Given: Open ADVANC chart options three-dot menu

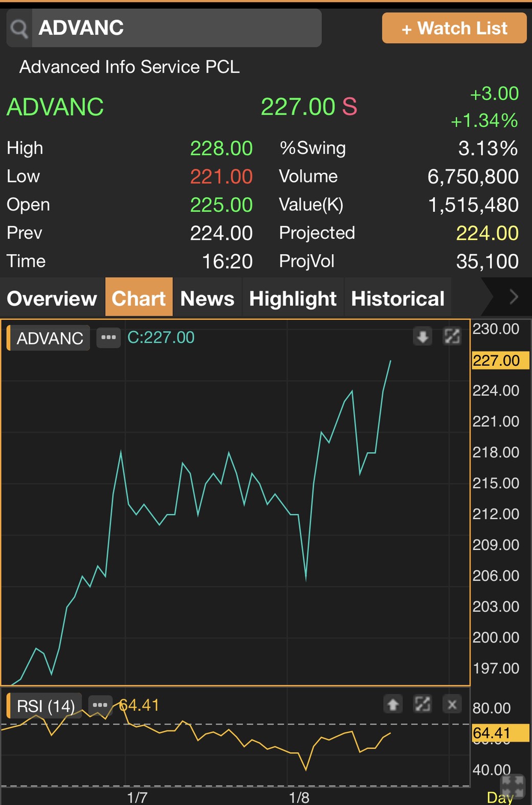Looking at the screenshot, I should (x=108, y=338).
